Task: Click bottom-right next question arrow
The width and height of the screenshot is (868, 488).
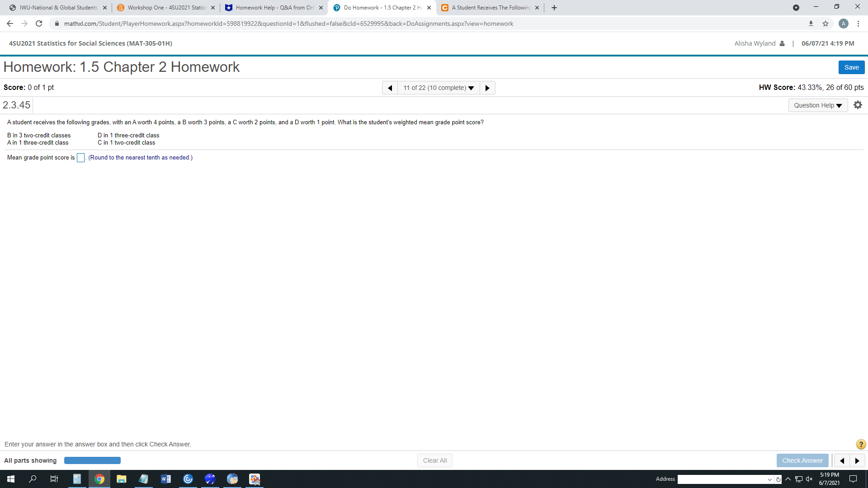Action: tap(857, 460)
